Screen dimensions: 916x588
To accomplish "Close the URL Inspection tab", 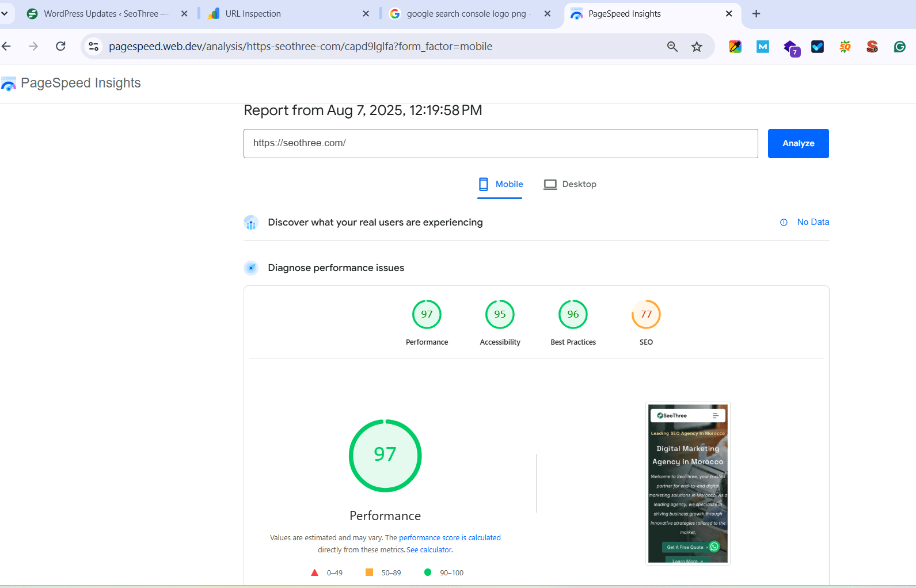I will click(366, 14).
